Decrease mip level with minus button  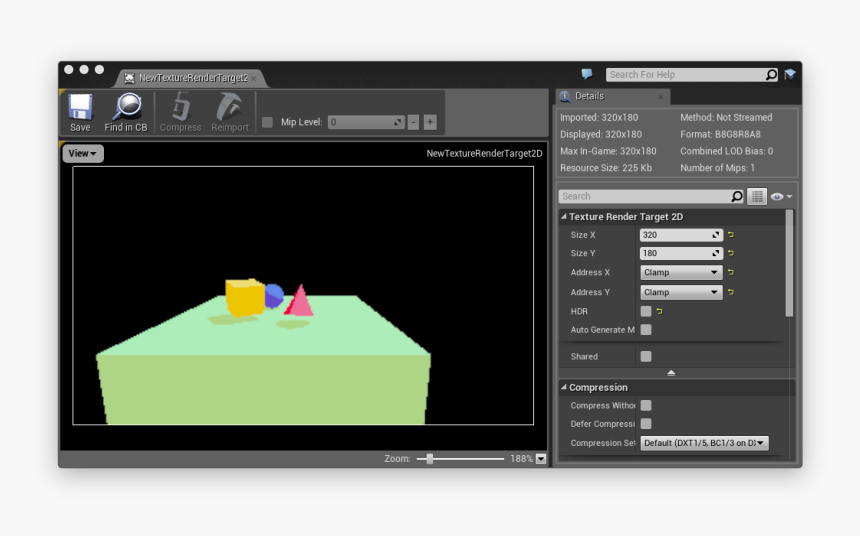pos(413,122)
